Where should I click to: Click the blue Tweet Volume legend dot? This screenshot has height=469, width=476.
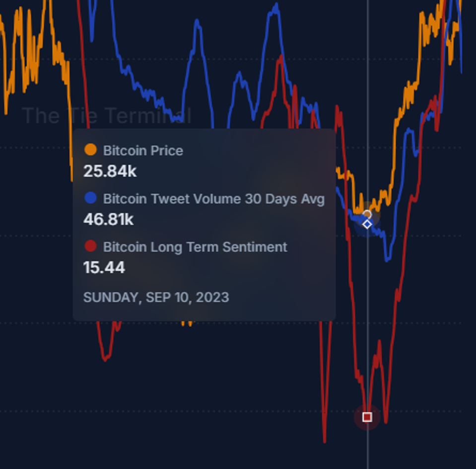[90, 198]
